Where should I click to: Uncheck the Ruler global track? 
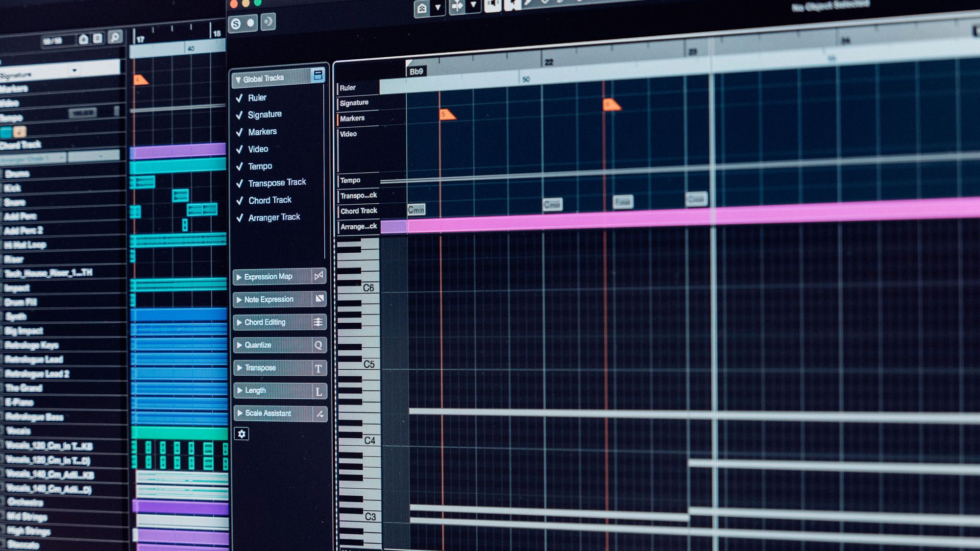tap(240, 98)
